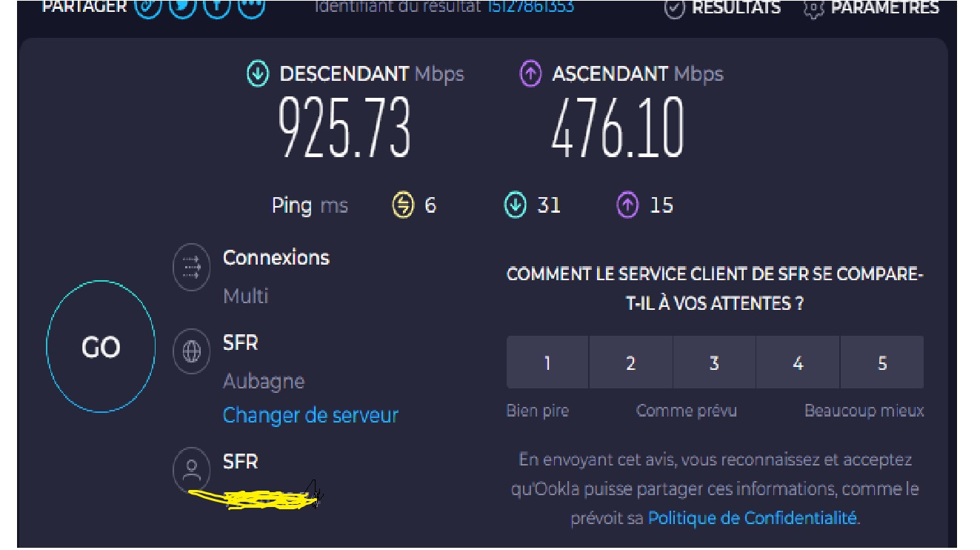Image resolution: width=980 pixels, height=550 pixels.
Task: Share the result on Twitter
Action: pyautogui.click(x=182, y=7)
